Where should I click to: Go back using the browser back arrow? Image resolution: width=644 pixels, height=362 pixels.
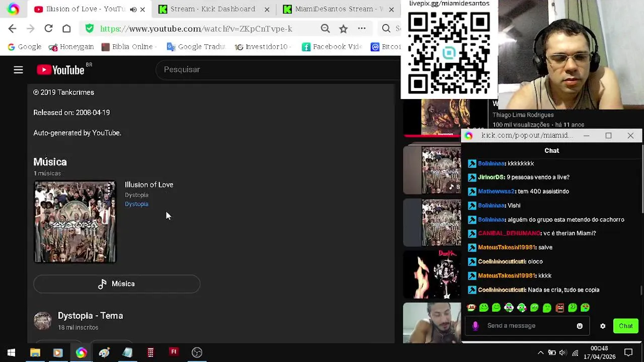(x=13, y=29)
